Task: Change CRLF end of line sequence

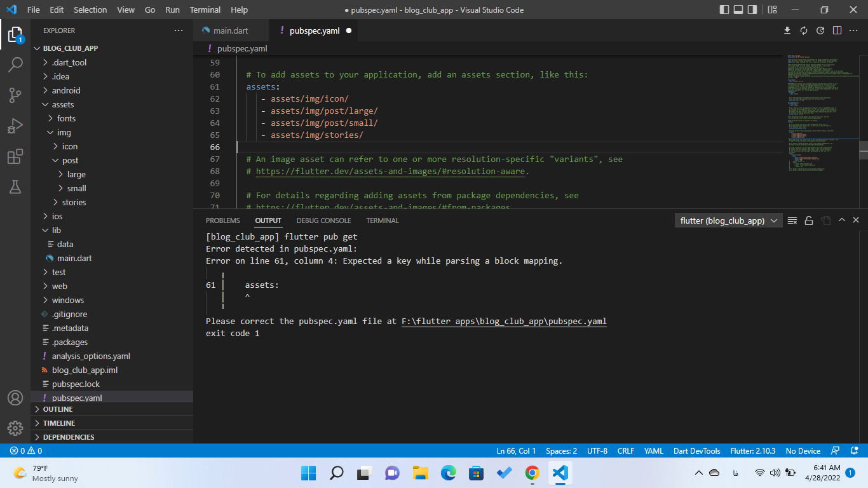Action: pyautogui.click(x=626, y=451)
